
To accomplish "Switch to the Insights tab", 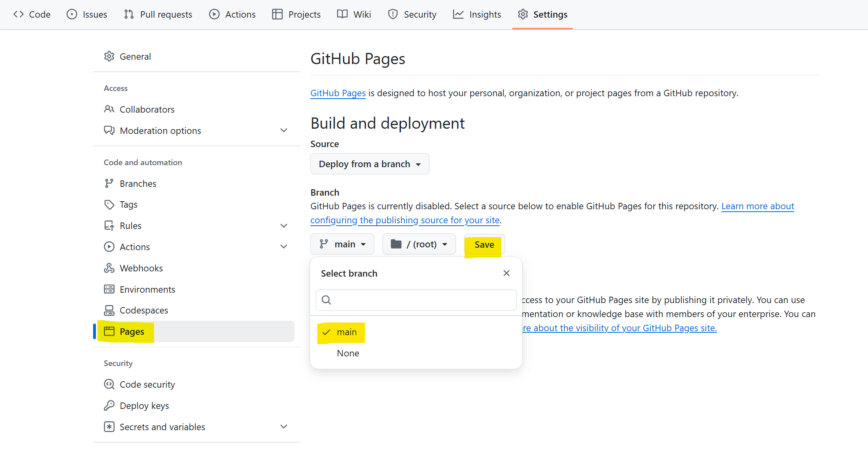I will [x=477, y=14].
